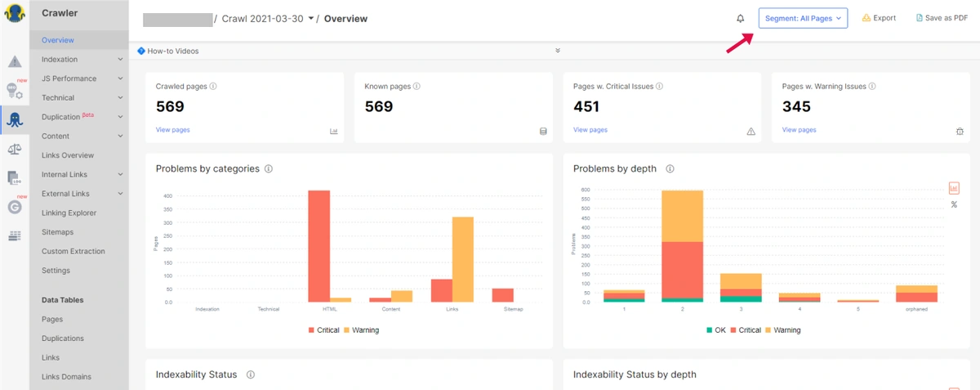Click the Google 'G' icon in left rail
Screen dimensions: 980x390
tap(15, 207)
